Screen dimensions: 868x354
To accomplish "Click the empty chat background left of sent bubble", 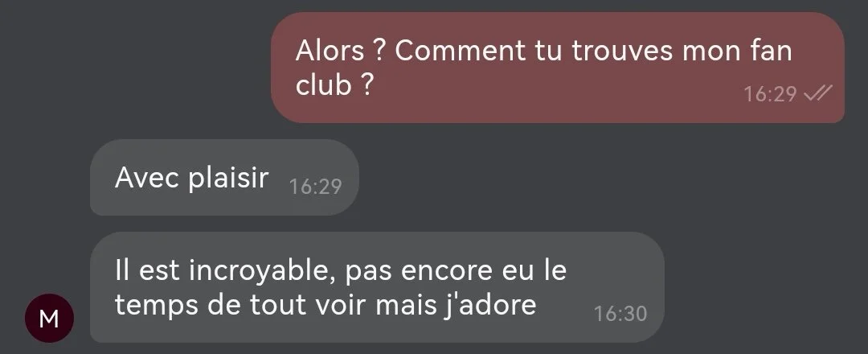I will pos(136,68).
